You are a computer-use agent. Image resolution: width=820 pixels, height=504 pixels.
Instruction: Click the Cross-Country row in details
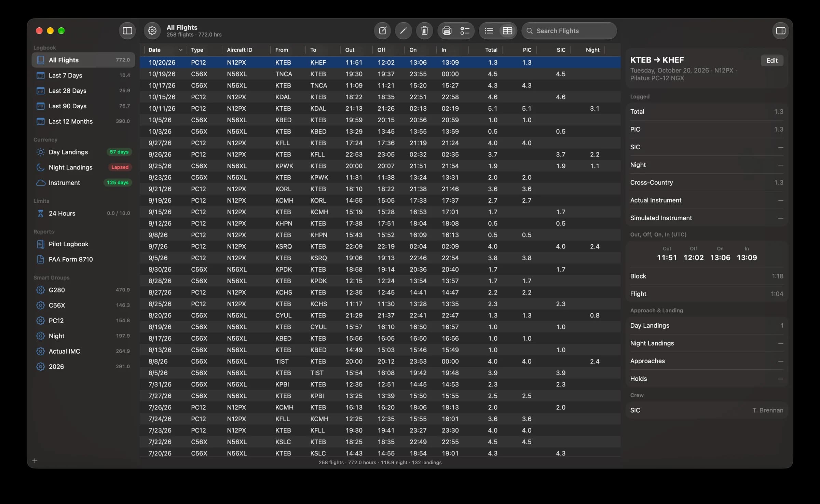[x=707, y=183]
